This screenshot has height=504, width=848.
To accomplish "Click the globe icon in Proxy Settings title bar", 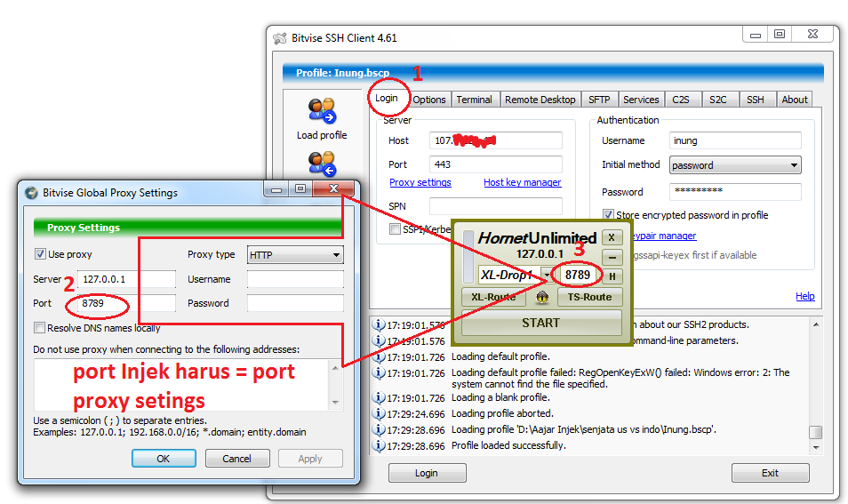I will (x=31, y=193).
